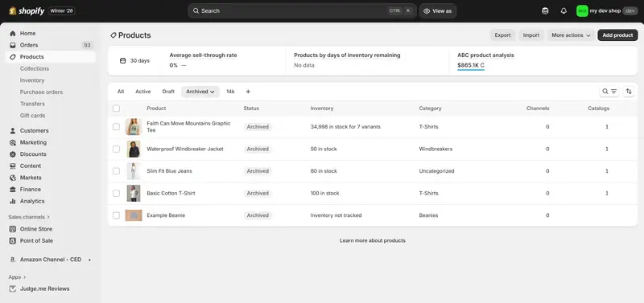Open the More actions dropdown
Screen dimensions: 644x303
tap(571, 35)
